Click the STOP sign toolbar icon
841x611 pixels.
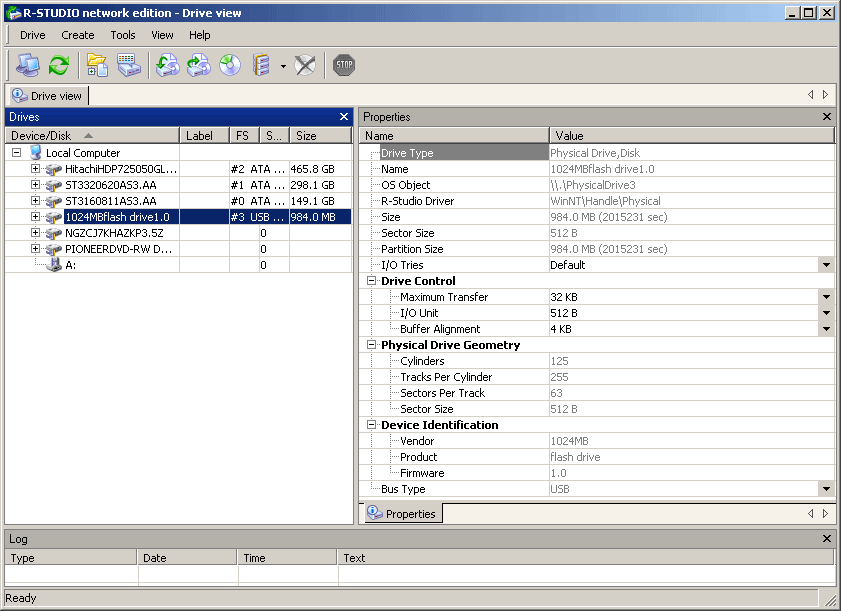pos(344,65)
